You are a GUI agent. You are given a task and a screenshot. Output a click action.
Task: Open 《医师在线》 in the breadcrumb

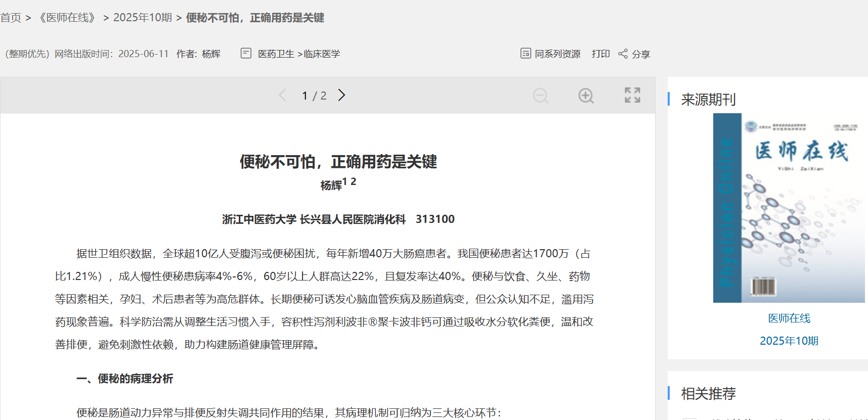[x=67, y=18]
